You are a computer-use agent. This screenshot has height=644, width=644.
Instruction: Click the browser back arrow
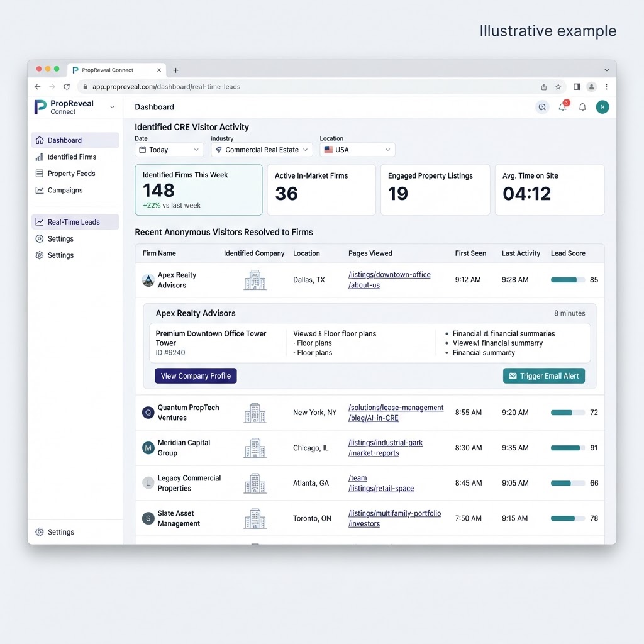(x=38, y=87)
